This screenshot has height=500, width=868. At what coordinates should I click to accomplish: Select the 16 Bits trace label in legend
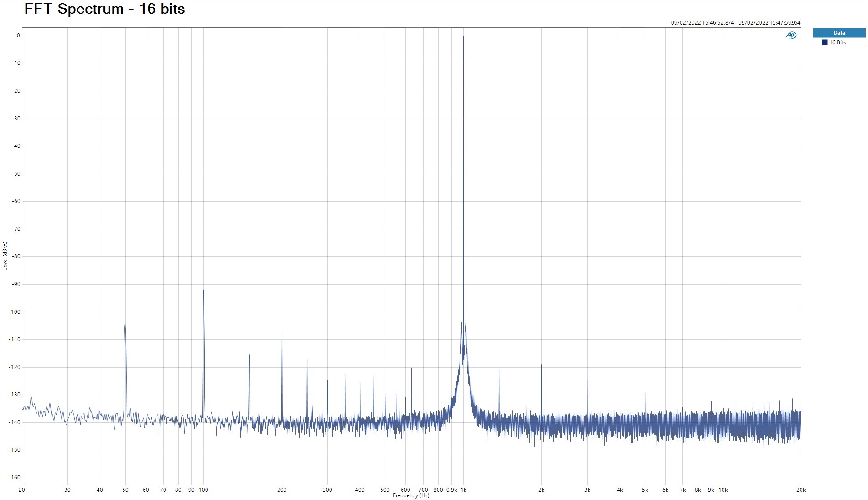click(x=837, y=42)
